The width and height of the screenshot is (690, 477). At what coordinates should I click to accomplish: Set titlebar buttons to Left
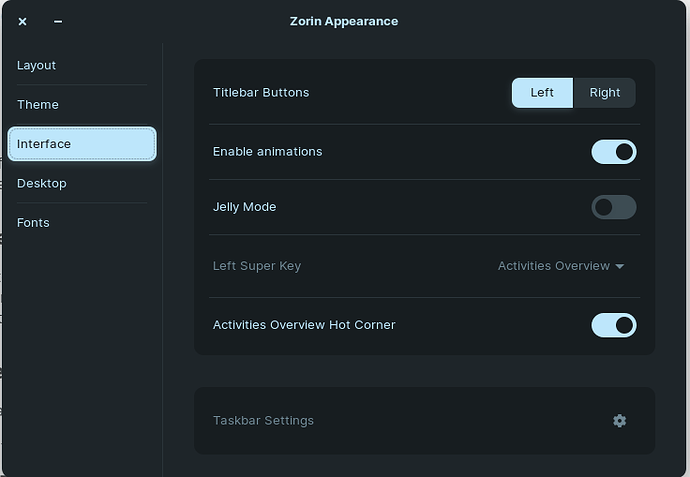(542, 93)
